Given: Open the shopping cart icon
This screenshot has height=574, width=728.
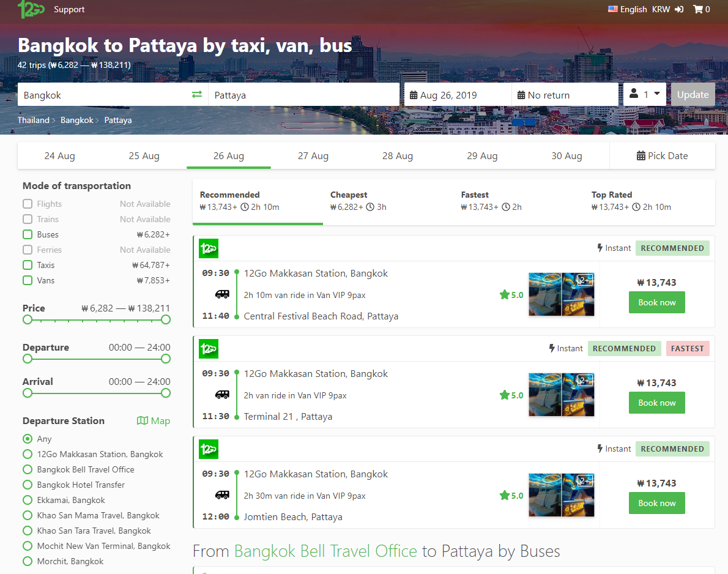Looking at the screenshot, I should 697,9.
